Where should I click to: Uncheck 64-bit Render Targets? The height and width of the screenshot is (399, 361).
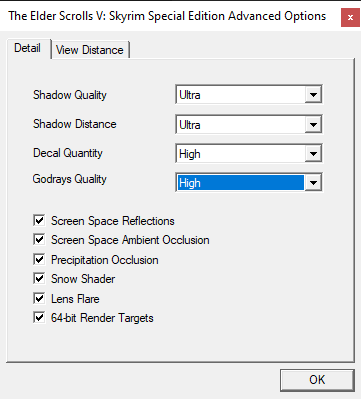coord(39,317)
